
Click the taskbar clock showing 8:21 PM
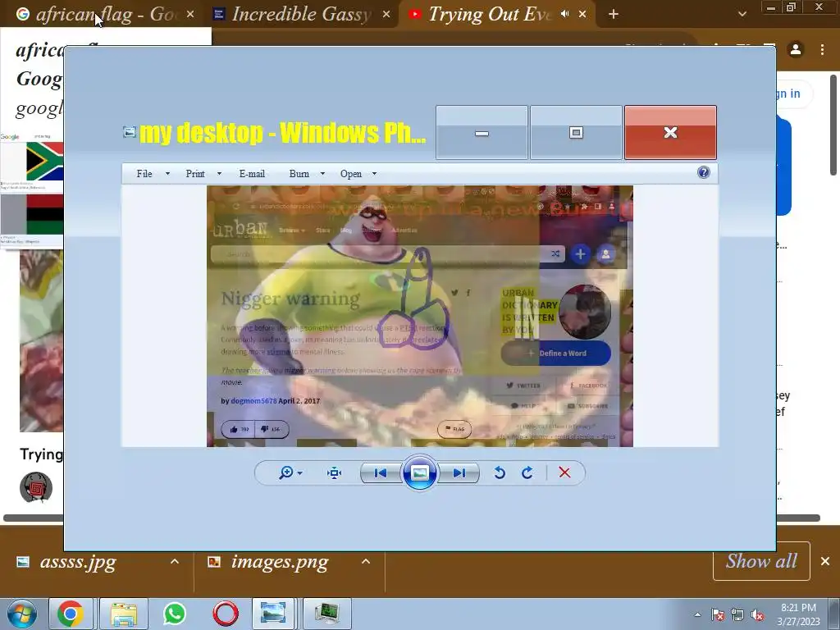point(798,614)
